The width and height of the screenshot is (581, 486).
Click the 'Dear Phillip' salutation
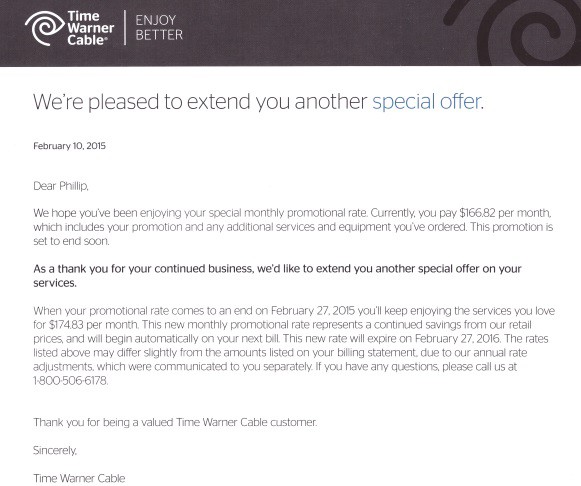point(61,186)
